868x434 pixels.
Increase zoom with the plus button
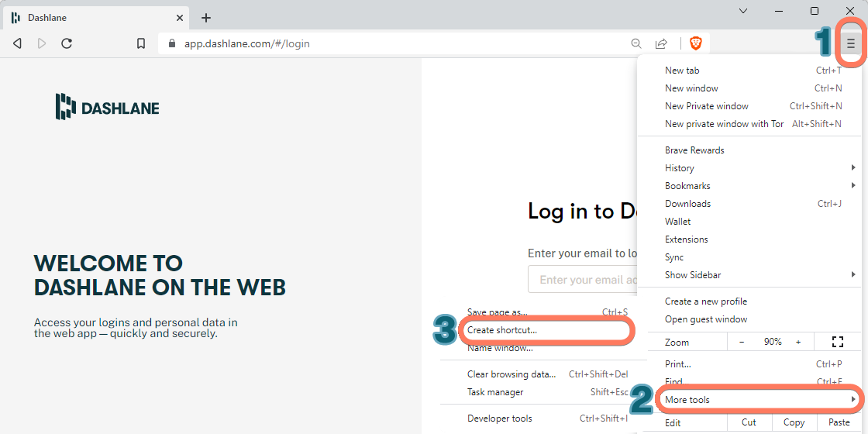pos(798,342)
